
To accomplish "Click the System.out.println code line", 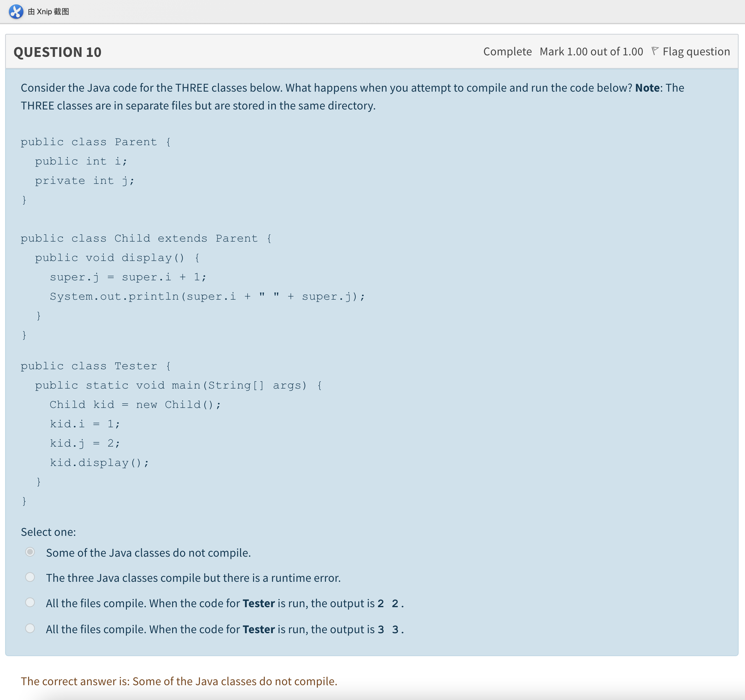I will tap(207, 296).
